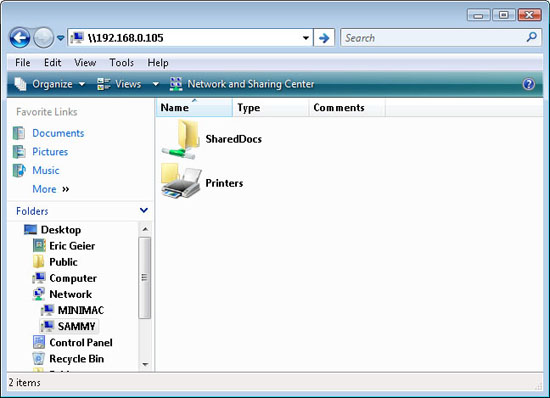Click the Public folder icon in tree
550x398 pixels.
38,262
